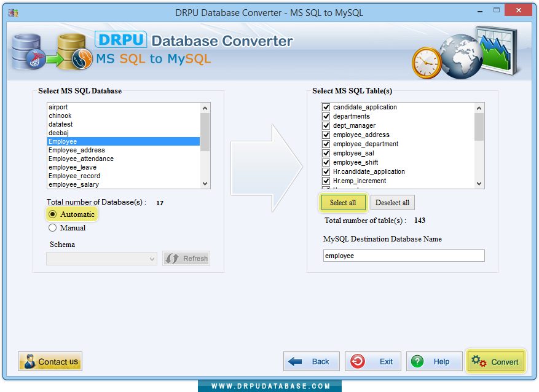Open Help

coord(434,361)
